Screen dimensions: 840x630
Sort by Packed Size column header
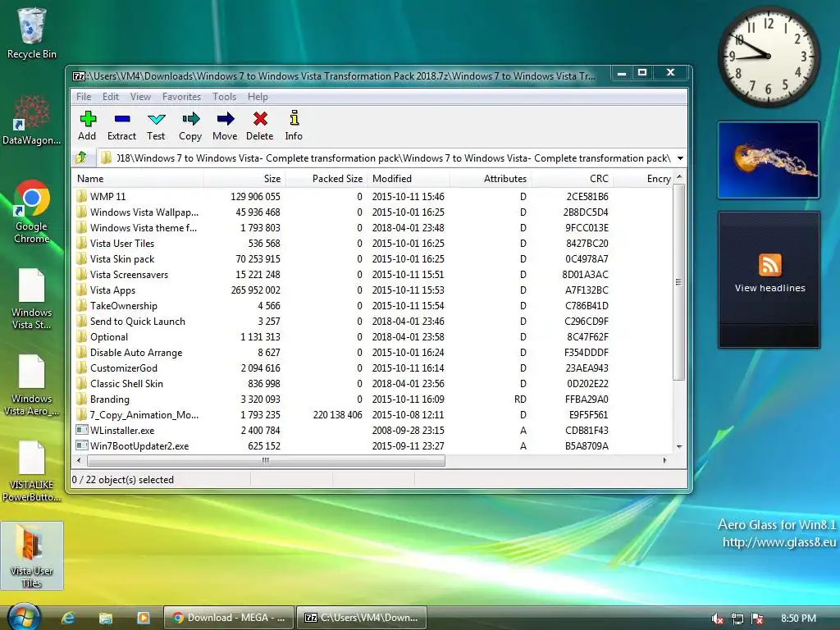point(326,178)
